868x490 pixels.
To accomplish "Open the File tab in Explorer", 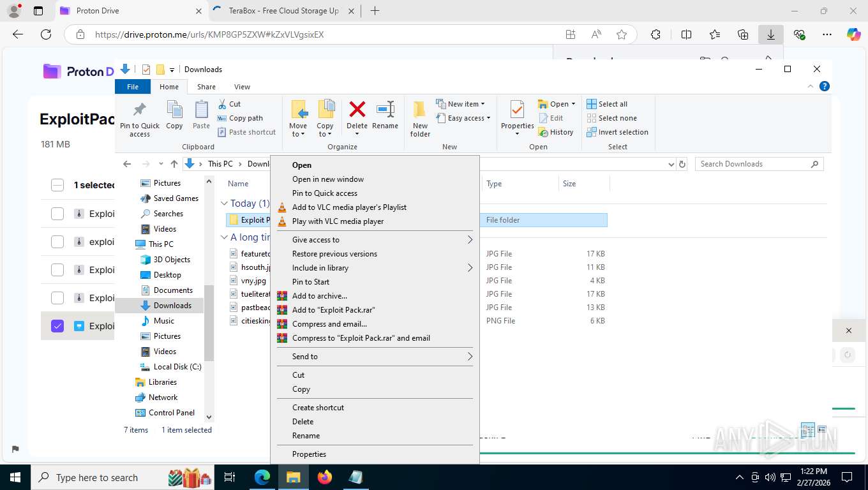I will (133, 87).
